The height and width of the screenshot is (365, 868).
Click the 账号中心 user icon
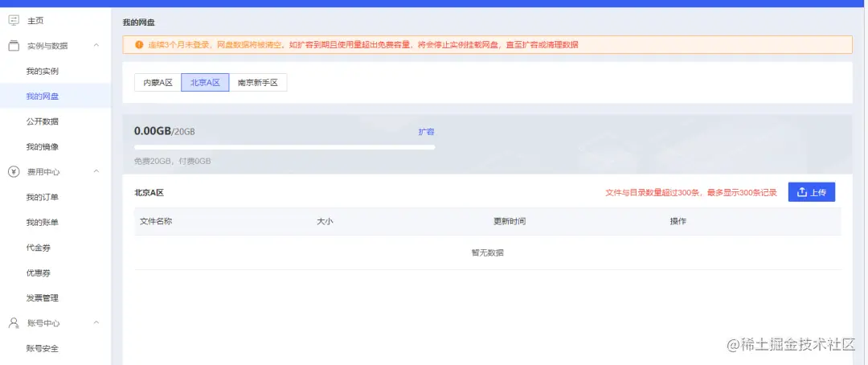click(14, 323)
